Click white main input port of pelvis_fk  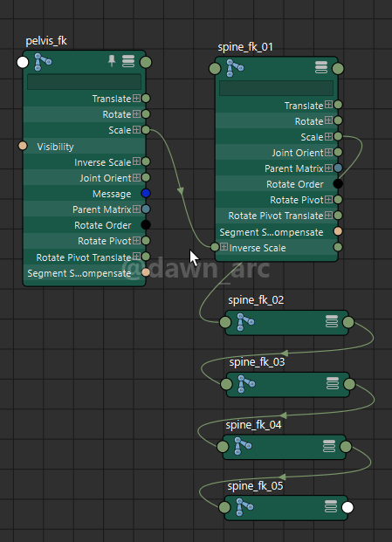(23, 62)
